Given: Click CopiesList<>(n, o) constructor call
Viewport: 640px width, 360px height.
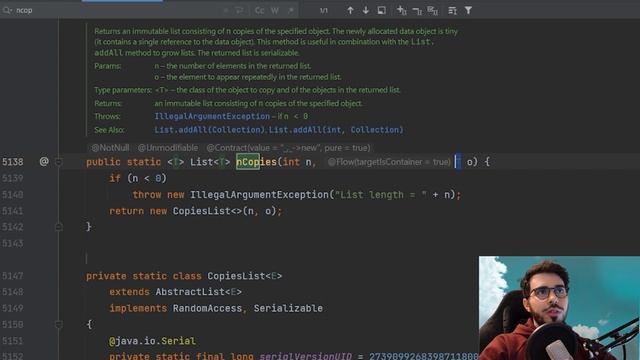Looking at the screenshot, I should tap(224, 211).
